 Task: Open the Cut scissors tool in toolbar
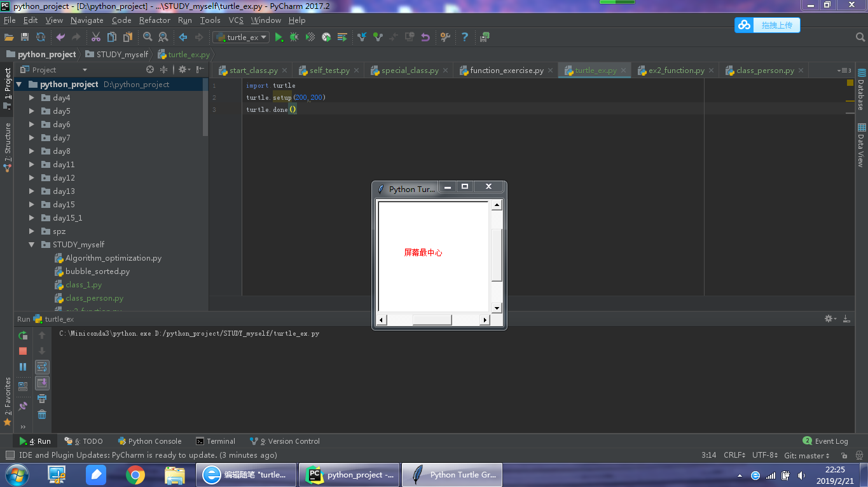[x=96, y=38]
